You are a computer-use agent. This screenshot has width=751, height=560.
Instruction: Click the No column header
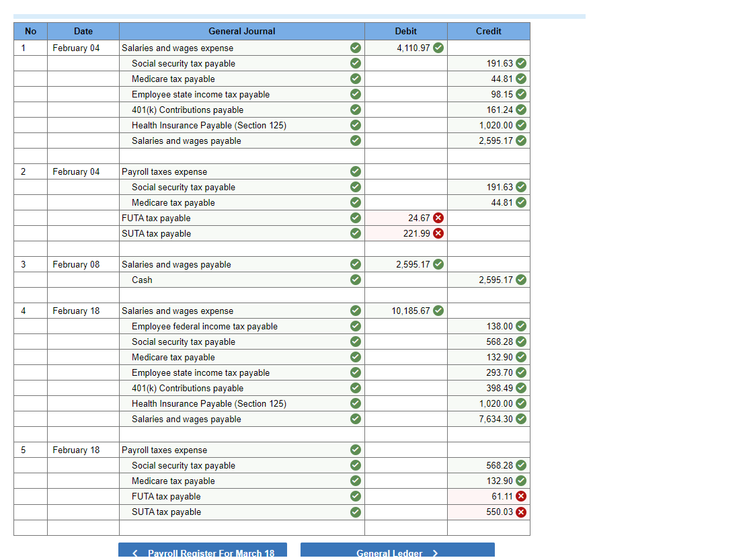pyautogui.click(x=31, y=31)
